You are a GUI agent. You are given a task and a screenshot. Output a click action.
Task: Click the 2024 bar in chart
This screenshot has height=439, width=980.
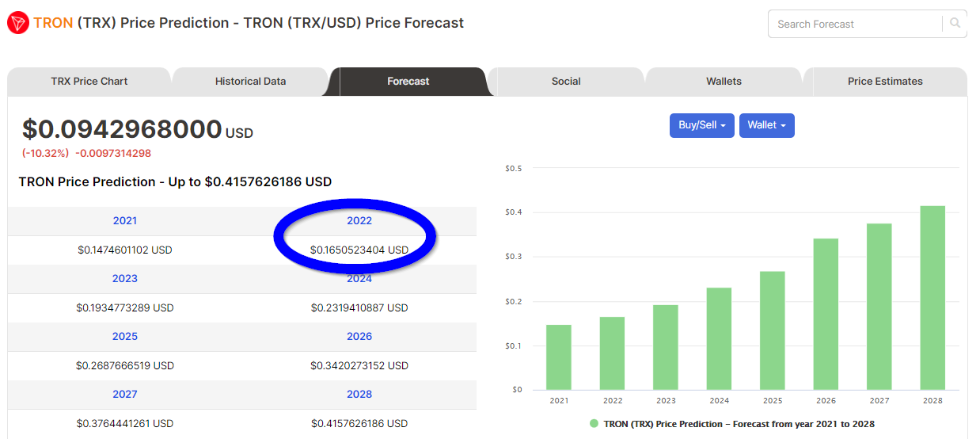point(719,338)
